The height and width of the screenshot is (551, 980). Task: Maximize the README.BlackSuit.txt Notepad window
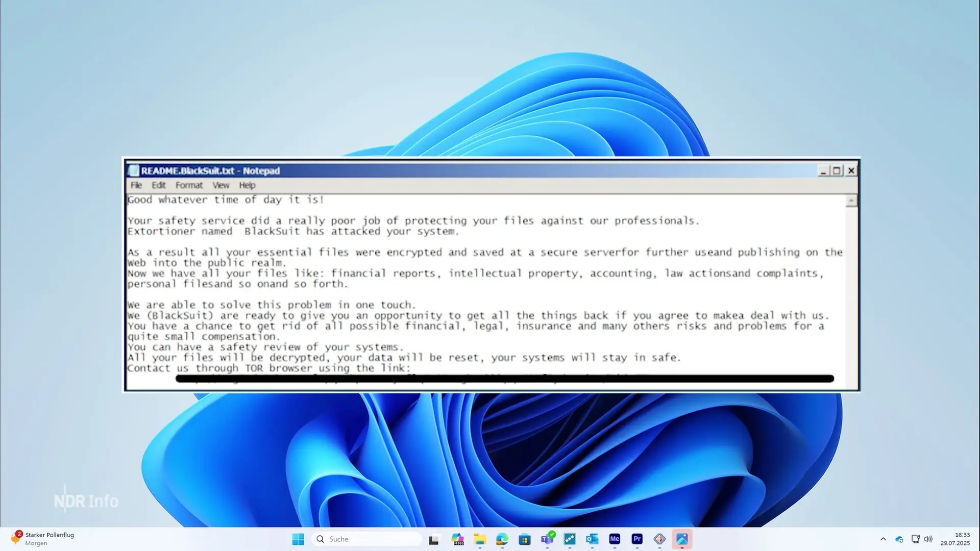(x=837, y=171)
